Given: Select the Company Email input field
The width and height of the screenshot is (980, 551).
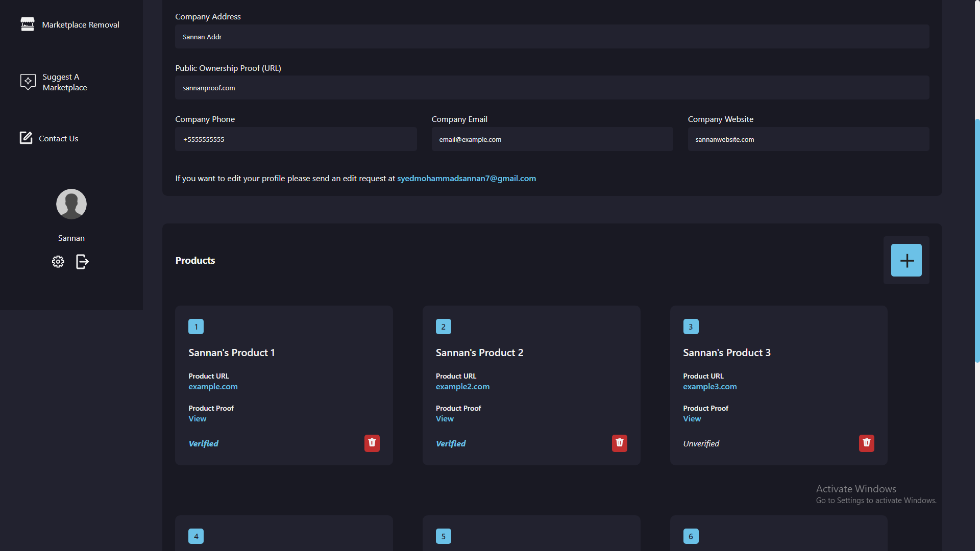Looking at the screenshot, I should click(552, 139).
